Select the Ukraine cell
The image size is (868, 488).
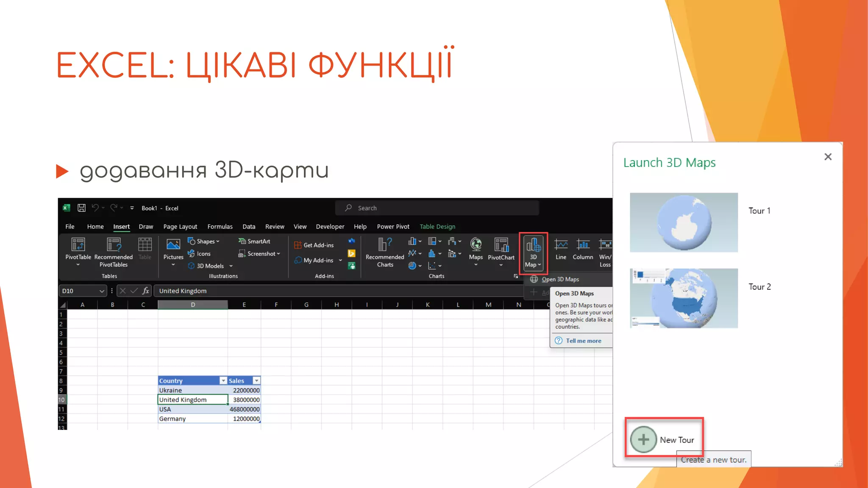(192, 390)
